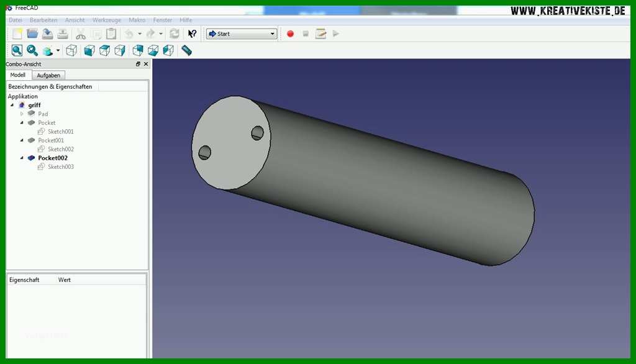The height and width of the screenshot is (364, 636).
Task: Open the undo history dropdown arrow
Action: [140, 34]
